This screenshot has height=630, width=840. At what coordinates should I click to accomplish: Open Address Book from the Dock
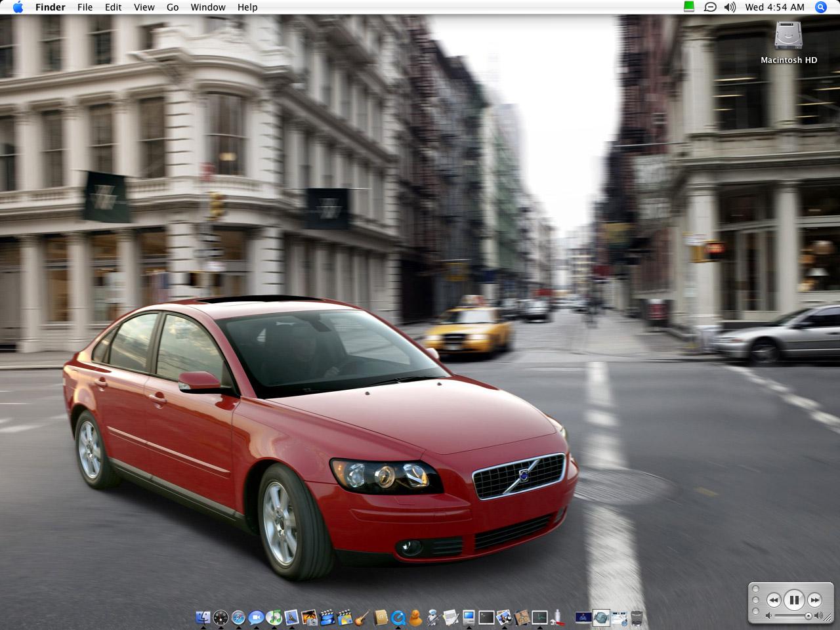381,618
